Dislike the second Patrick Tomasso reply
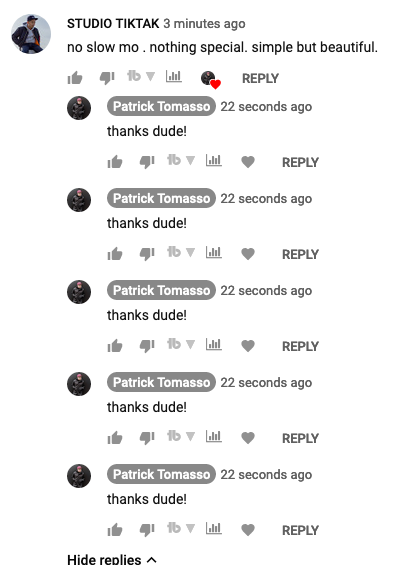This screenshot has height=565, width=405. coord(147,254)
